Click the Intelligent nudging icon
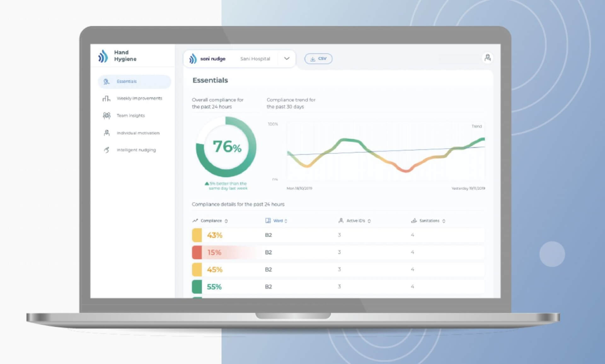This screenshot has height=364, width=605. tap(107, 150)
